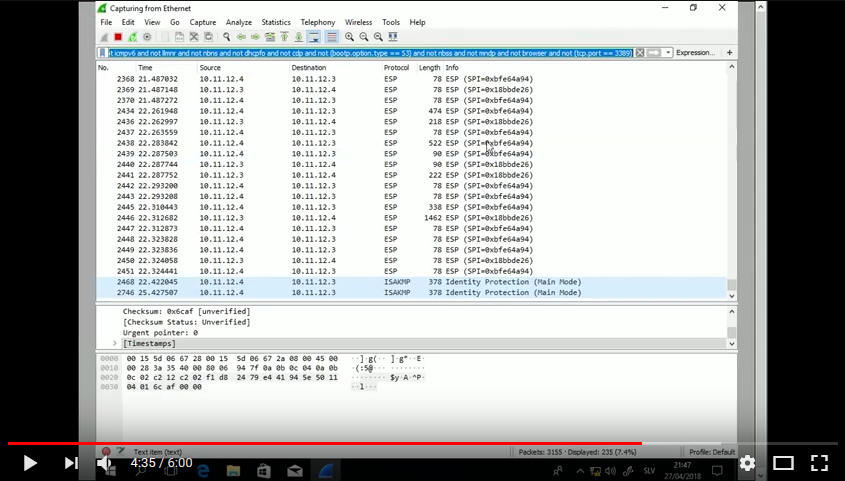This screenshot has width=845, height=481.
Task: Open the Expression... filter builder
Action: (x=695, y=53)
